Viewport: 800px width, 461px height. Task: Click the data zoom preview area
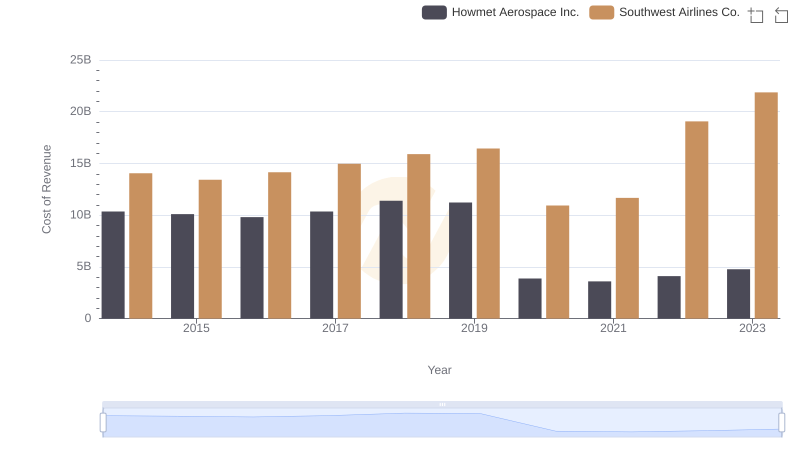442,423
